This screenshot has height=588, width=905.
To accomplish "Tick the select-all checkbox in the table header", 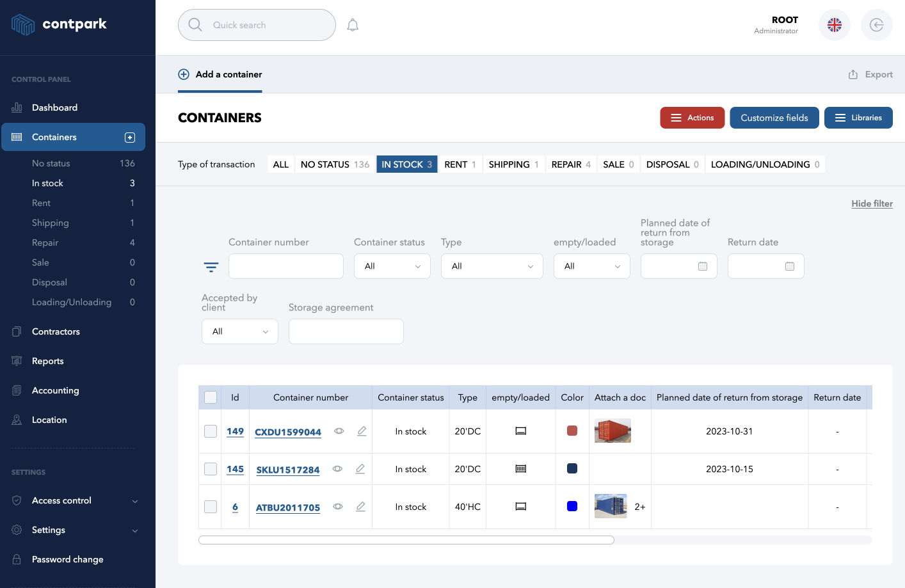I will coord(210,397).
